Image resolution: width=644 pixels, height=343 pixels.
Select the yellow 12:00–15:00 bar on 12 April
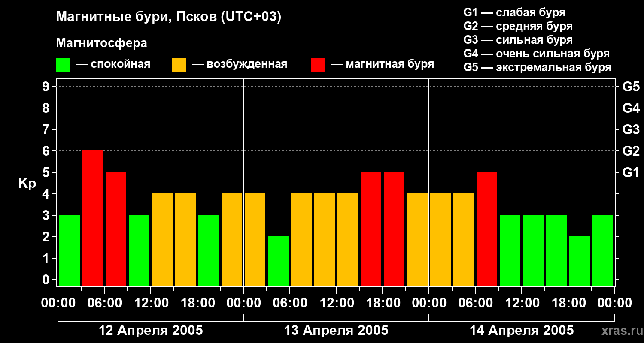(x=162, y=240)
